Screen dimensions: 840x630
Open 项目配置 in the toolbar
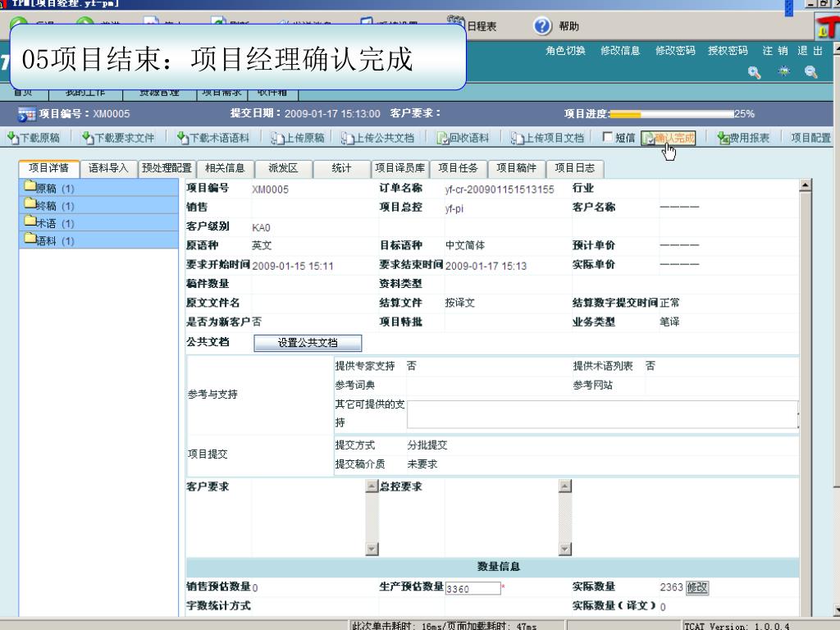[x=810, y=138]
